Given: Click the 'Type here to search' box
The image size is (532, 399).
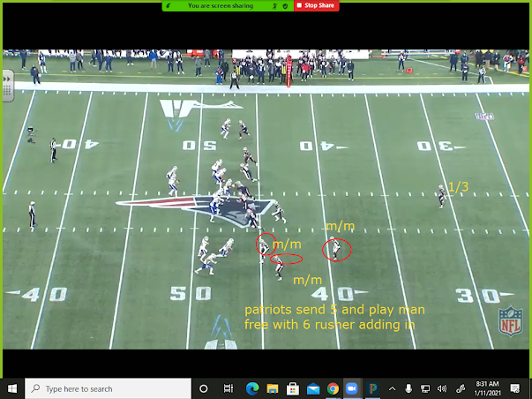Looking at the screenshot, I should pyautogui.click(x=108, y=388).
